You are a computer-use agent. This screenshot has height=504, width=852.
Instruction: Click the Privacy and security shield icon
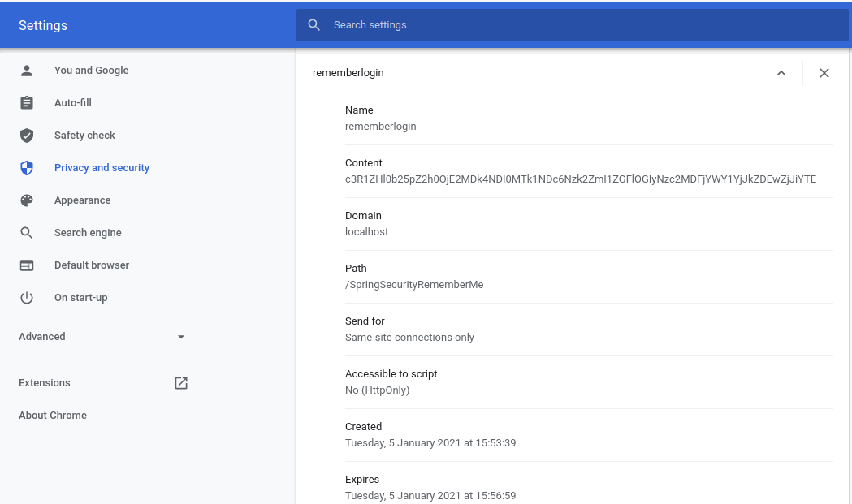[27, 168]
